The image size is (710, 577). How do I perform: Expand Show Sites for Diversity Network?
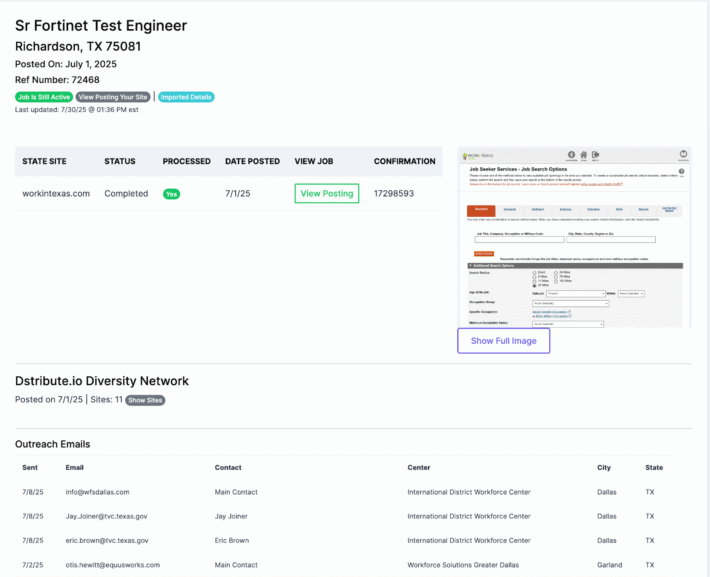coord(145,400)
